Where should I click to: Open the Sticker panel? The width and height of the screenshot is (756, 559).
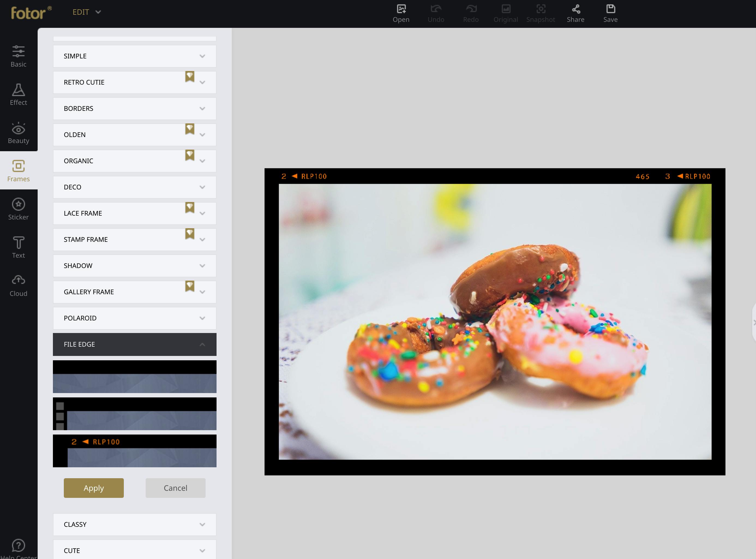point(18,209)
